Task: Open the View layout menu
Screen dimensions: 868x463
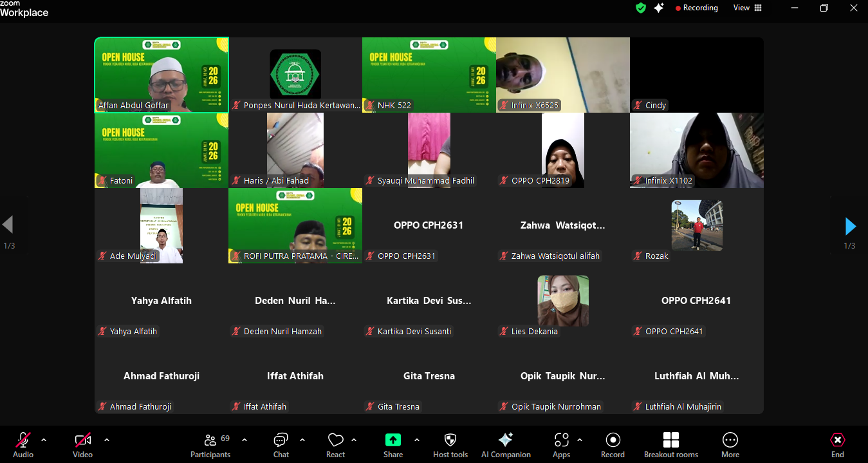Action: pyautogui.click(x=747, y=8)
